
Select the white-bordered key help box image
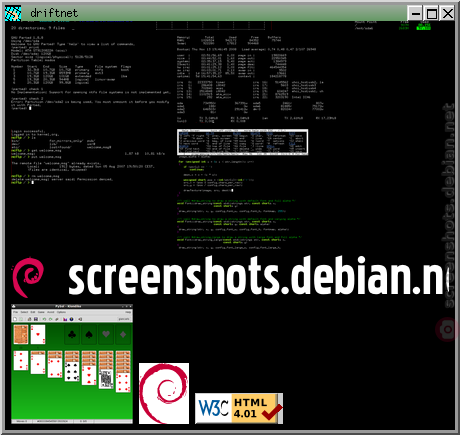point(243,142)
